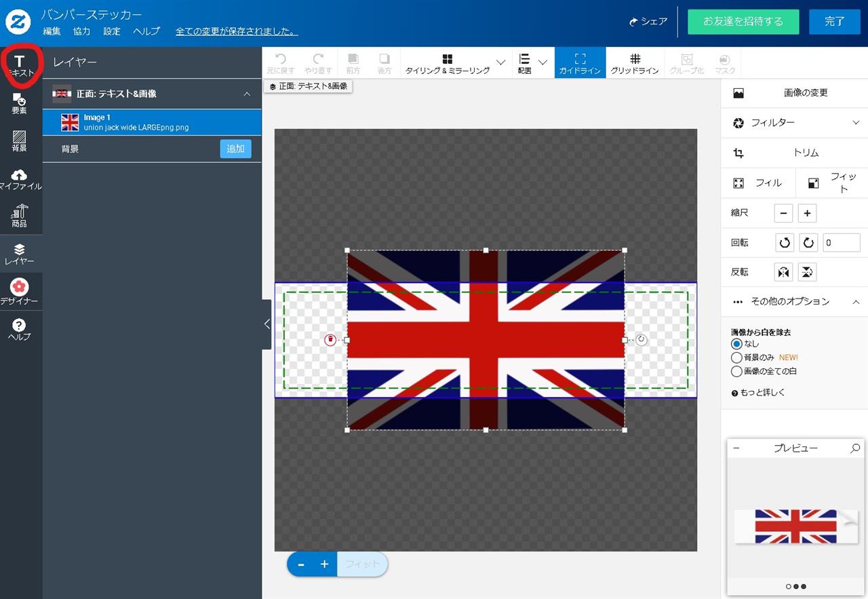
Task: Toggle グリッドライン display
Action: (635, 64)
